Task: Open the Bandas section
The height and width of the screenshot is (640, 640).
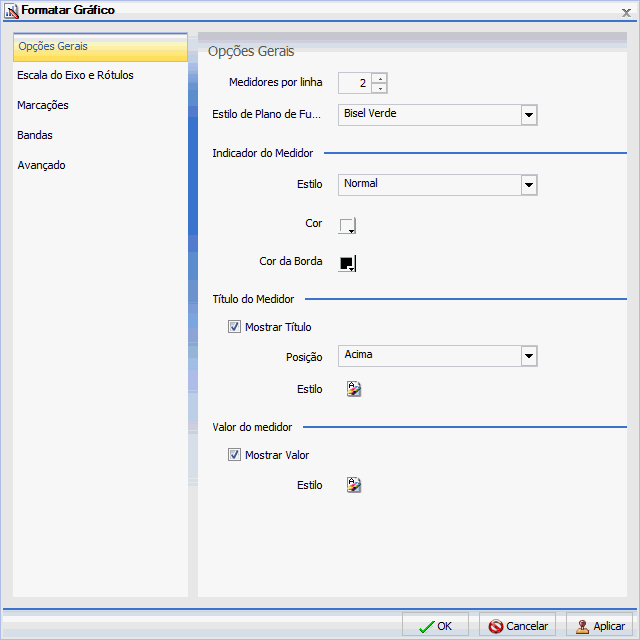Action: 35,135
